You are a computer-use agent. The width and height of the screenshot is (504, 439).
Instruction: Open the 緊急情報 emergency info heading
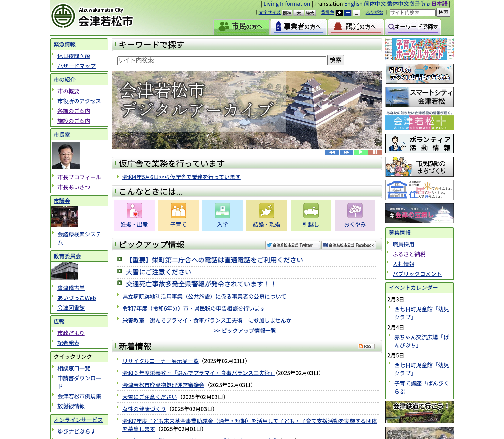pos(65,44)
